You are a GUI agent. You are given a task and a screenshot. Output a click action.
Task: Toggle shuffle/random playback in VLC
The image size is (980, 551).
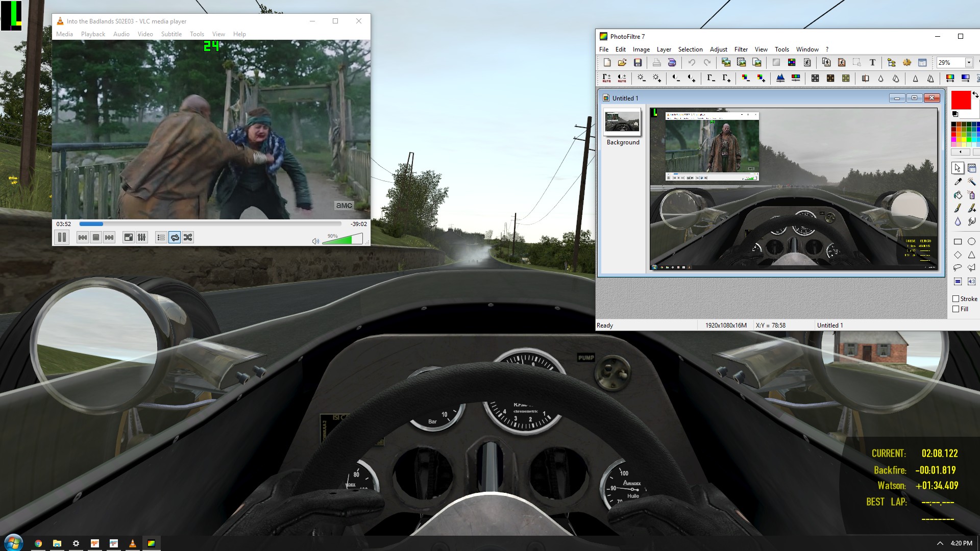click(x=188, y=237)
